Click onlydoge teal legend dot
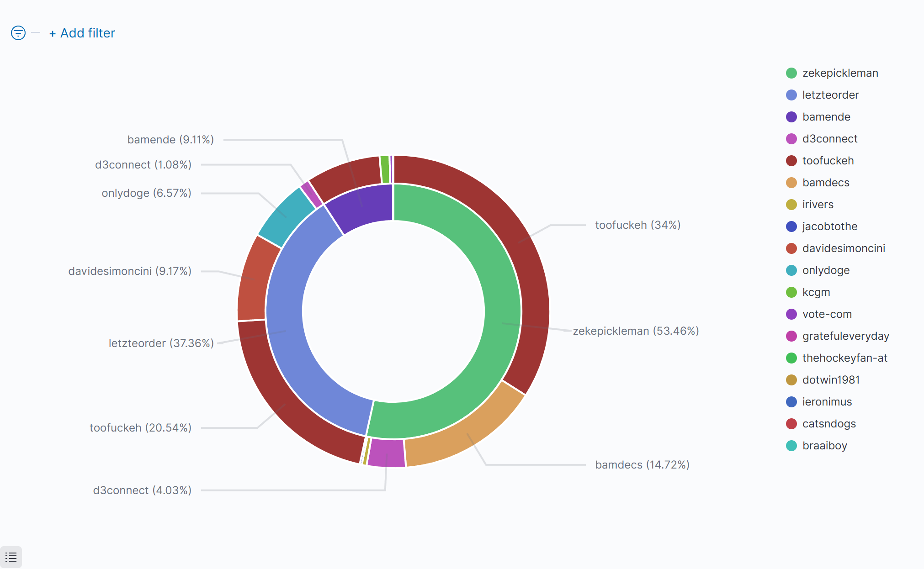 coord(791,270)
